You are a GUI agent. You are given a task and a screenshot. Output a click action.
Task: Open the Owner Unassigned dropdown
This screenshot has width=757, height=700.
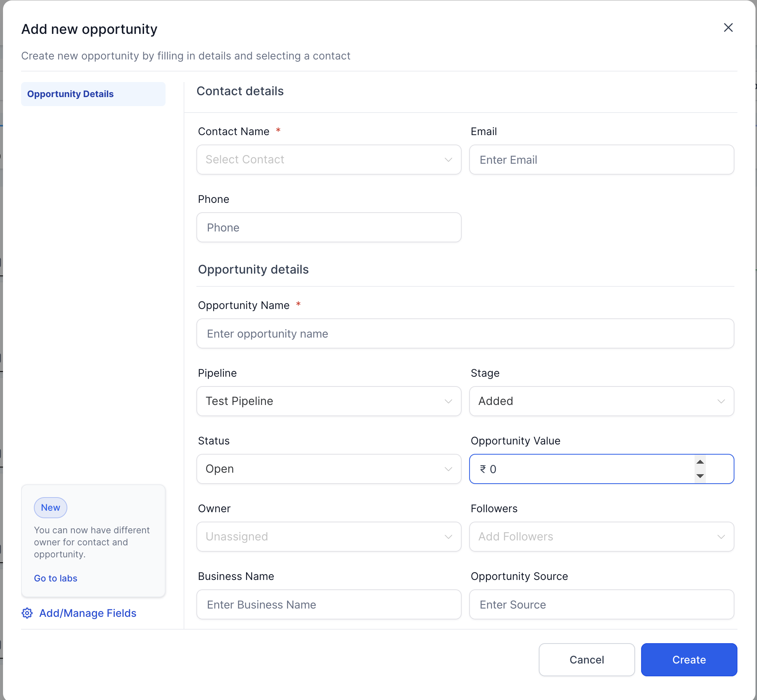click(x=328, y=536)
